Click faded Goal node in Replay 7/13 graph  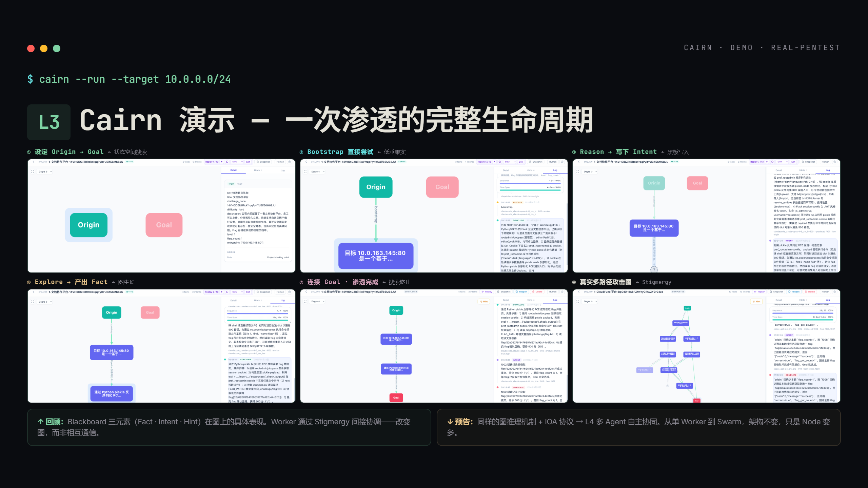click(x=697, y=183)
